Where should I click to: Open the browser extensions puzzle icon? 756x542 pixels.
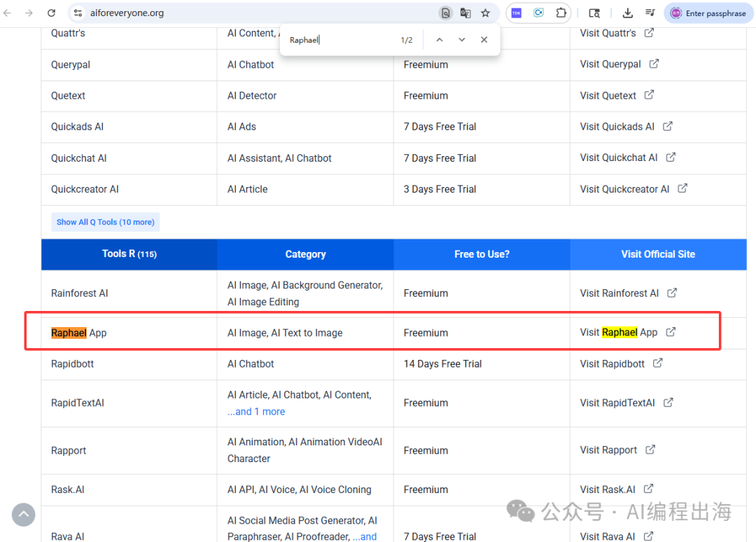(x=561, y=13)
